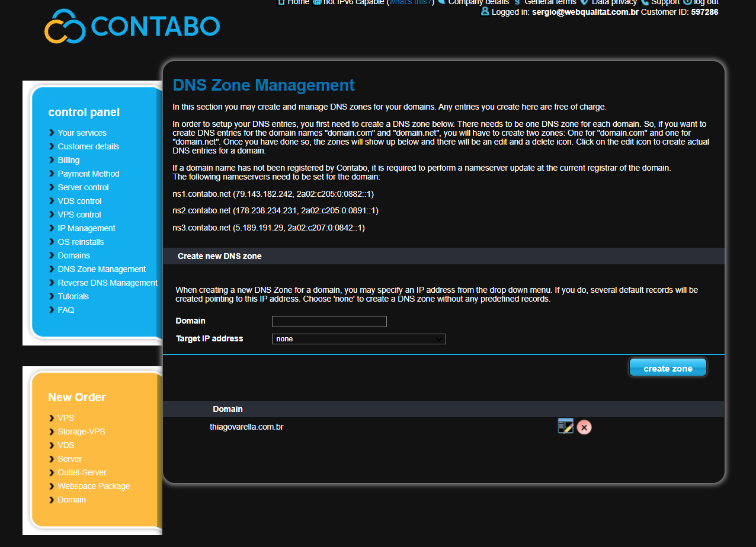The height and width of the screenshot is (547, 756).
Task: Open Reverse DNS Management
Action: pos(107,283)
